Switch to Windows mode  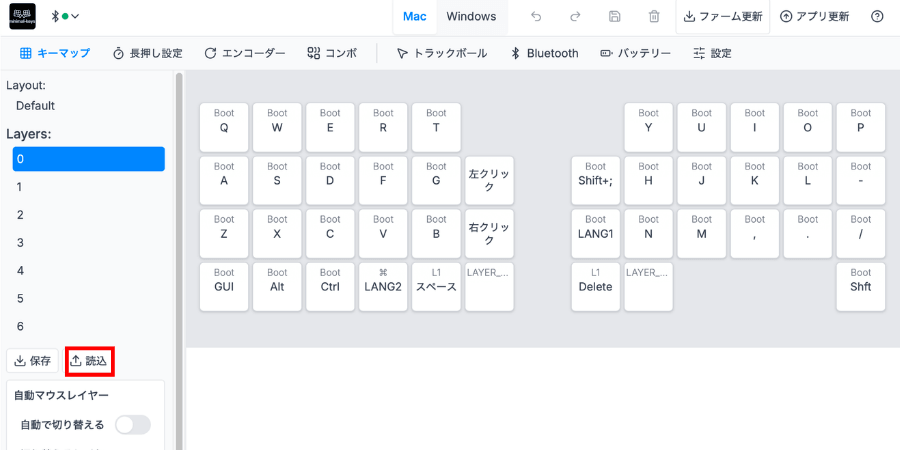(x=471, y=17)
